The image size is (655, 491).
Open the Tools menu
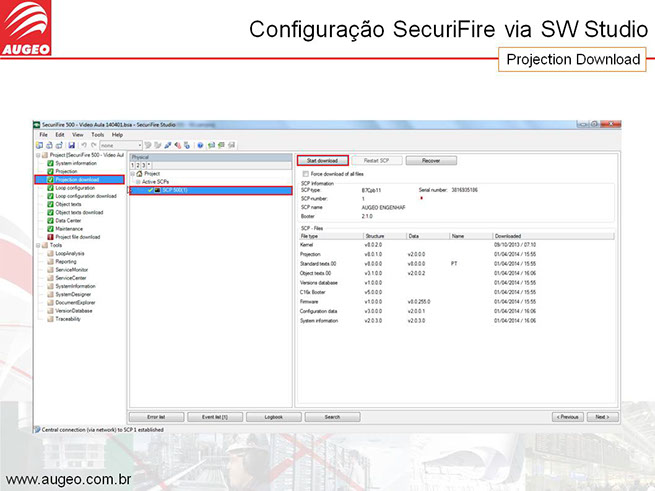click(97, 134)
